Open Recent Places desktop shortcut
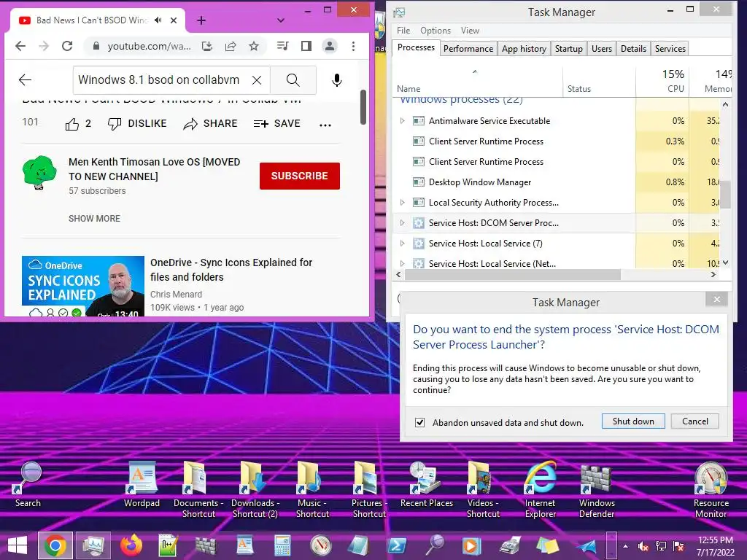The image size is (747, 560). click(426, 485)
